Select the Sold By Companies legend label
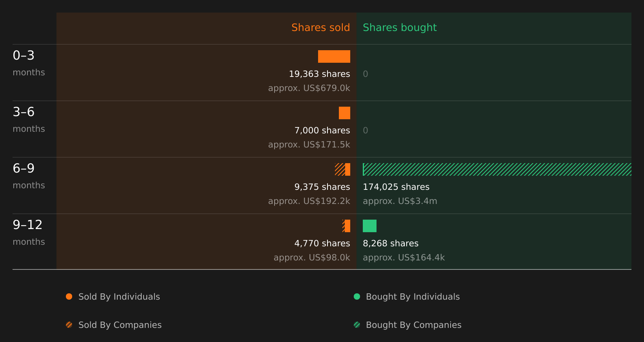 [120, 325]
